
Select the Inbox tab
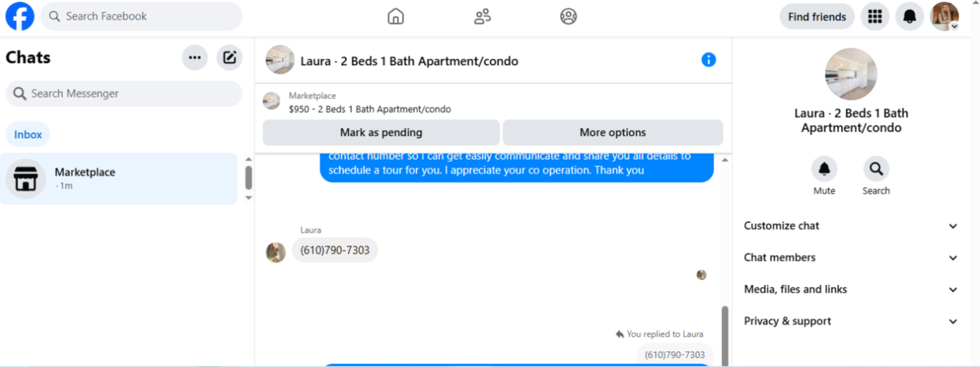coord(28,135)
